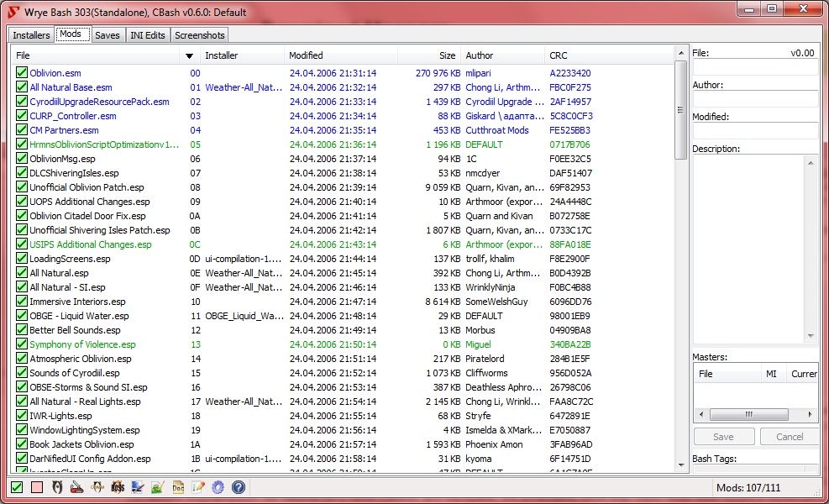Click the Cancel button in details panel
This screenshot has width=829, height=504.
(x=790, y=436)
